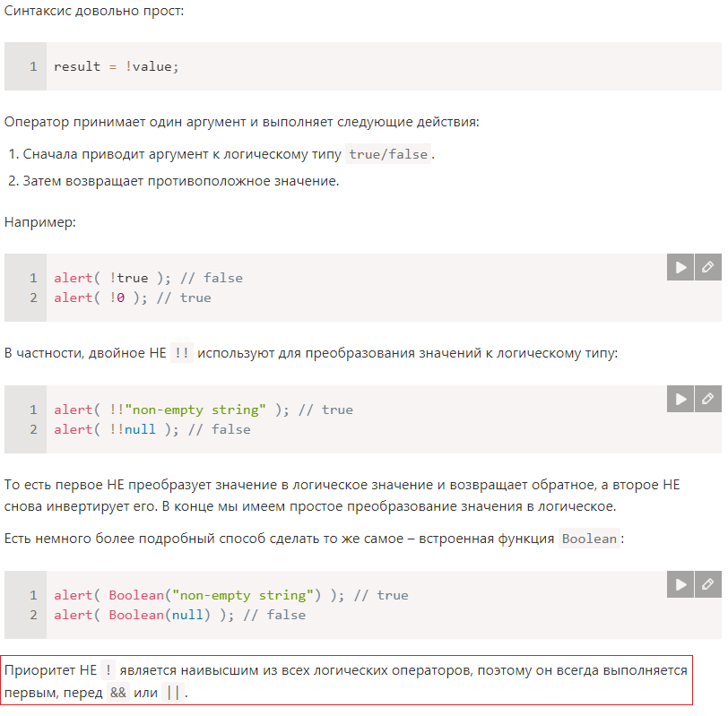This screenshot has height=716, width=728.
Task: Click the alert( !true ) code line
Action: [x=148, y=278]
